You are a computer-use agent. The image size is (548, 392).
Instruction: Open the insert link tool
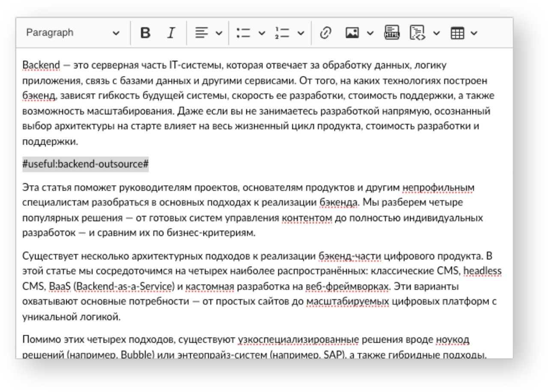325,33
